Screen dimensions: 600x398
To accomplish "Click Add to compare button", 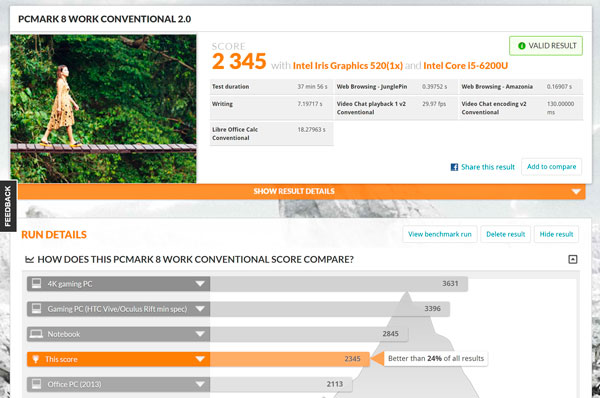I will [551, 167].
